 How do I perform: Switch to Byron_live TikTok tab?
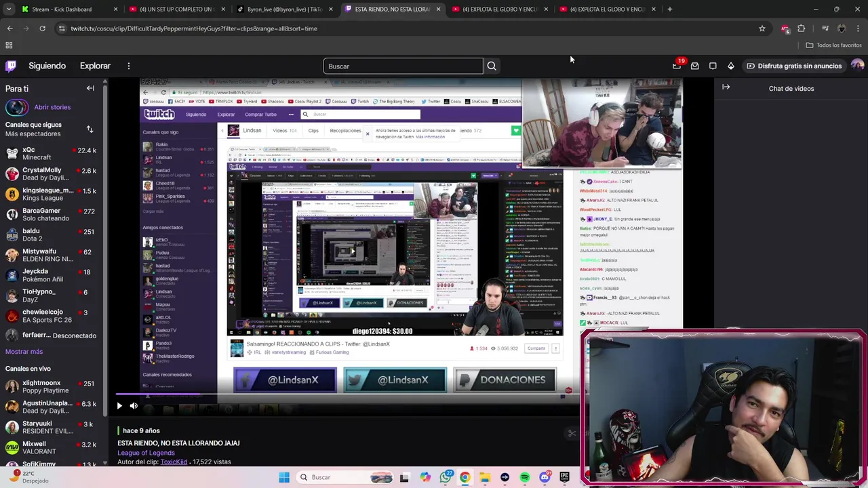[284, 9]
